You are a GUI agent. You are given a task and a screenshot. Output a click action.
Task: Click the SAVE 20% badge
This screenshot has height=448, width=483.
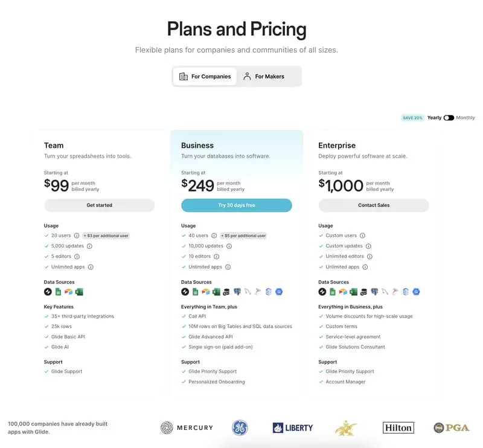click(412, 118)
